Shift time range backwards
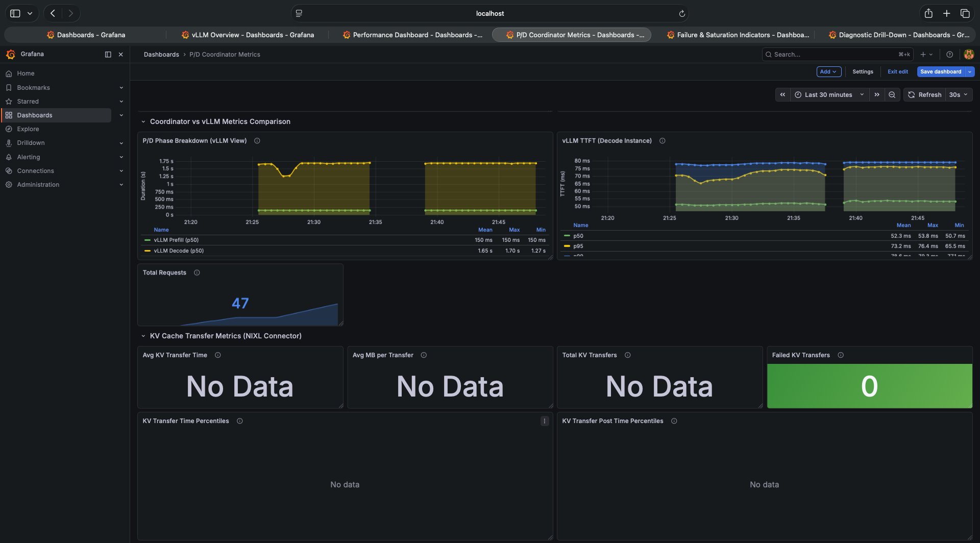This screenshot has height=543, width=980. [782, 95]
